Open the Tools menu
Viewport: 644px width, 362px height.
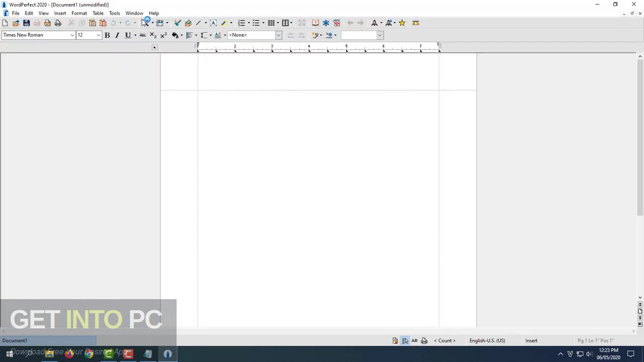tap(114, 13)
